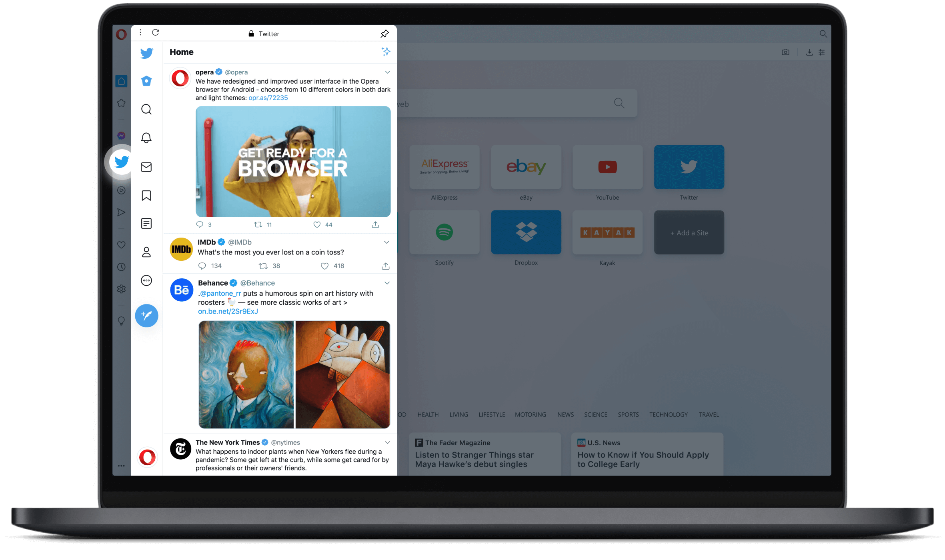
Task: Open the search icon in sidebar
Action: [x=146, y=109]
